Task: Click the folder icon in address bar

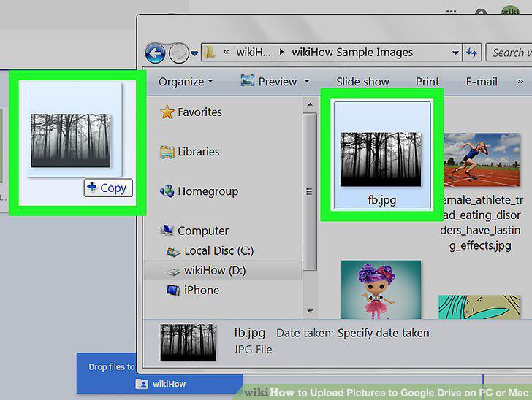Action: (x=209, y=53)
